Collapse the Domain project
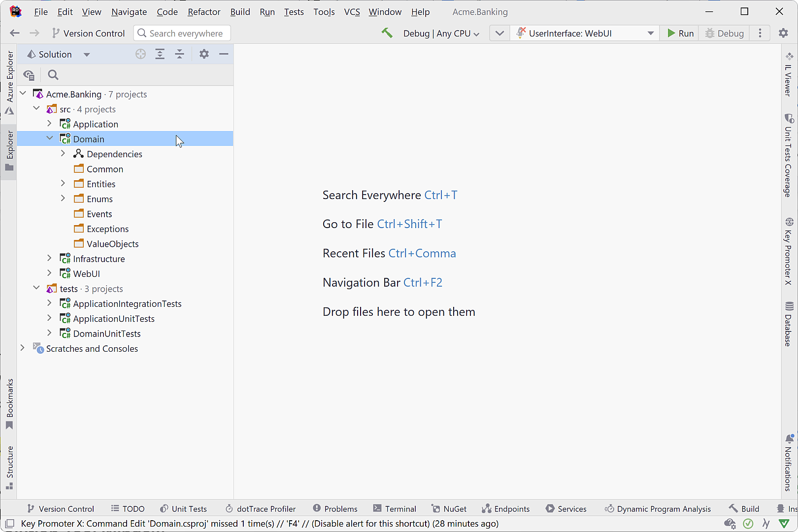Screen dimensions: 798x532 tap(49, 138)
